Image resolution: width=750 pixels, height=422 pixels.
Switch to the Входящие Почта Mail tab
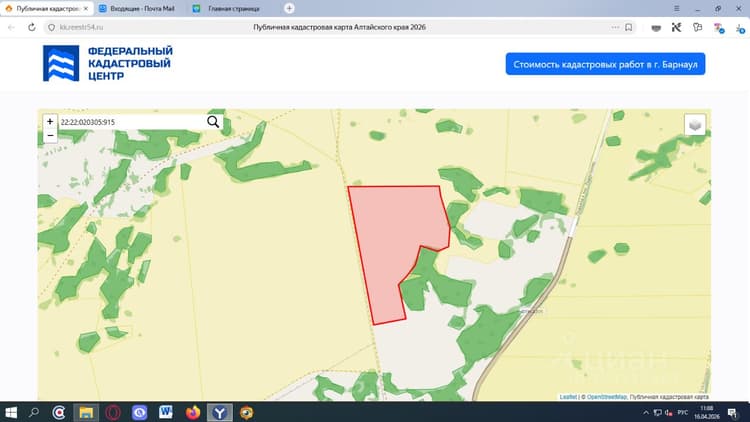138,9
